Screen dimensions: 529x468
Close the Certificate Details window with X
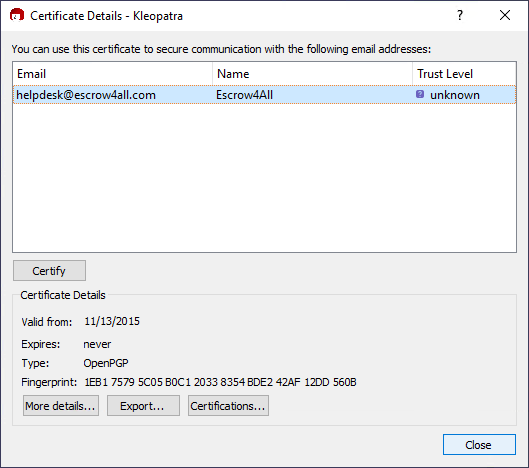click(x=505, y=15)
